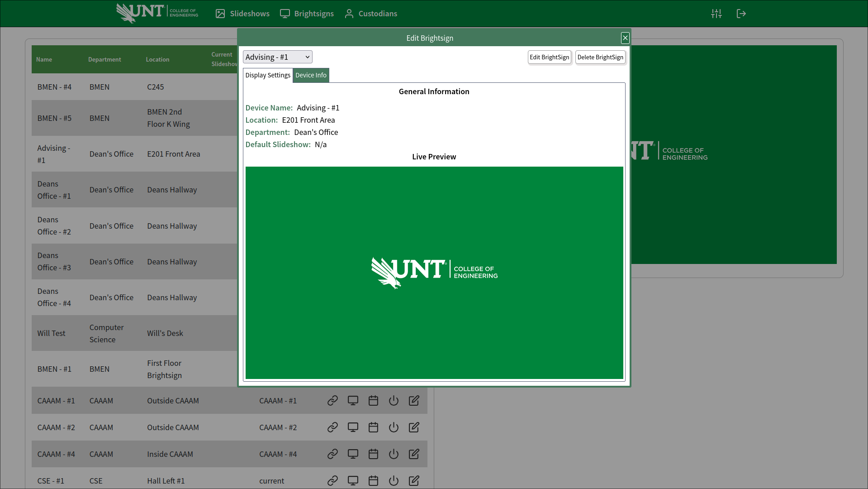Screen dimensions: 868x489
Task: Click the edit icon for CAAAM - #1
Action: point(414,401)
